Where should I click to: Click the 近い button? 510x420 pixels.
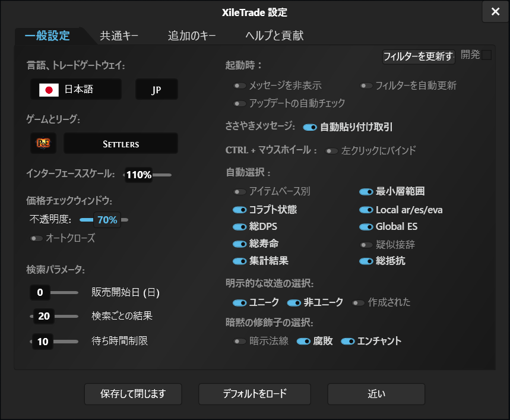(376, 394)
